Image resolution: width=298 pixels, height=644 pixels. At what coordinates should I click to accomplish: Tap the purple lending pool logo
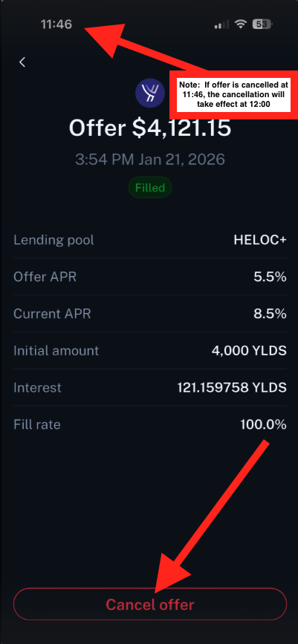[x=150, y=93]
